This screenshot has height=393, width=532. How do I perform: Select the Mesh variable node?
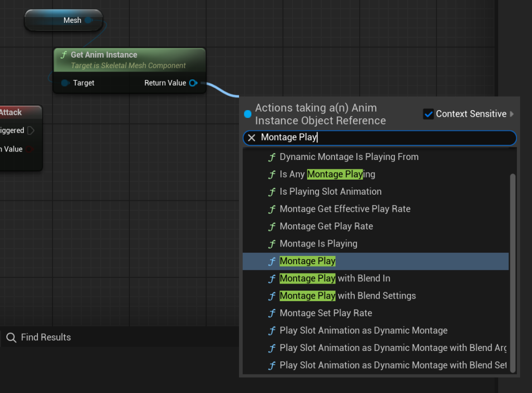tap(63, 20)
